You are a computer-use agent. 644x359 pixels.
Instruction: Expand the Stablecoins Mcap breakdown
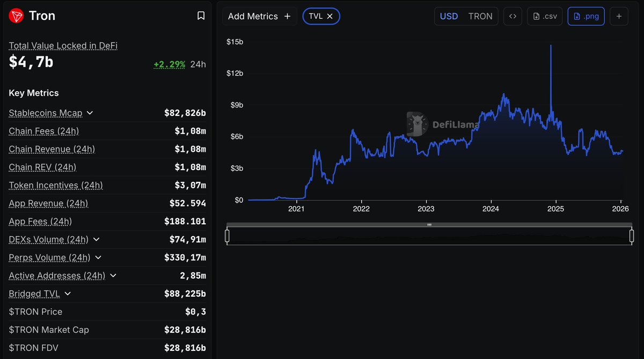pyautogui.click(x=90, y=113)
